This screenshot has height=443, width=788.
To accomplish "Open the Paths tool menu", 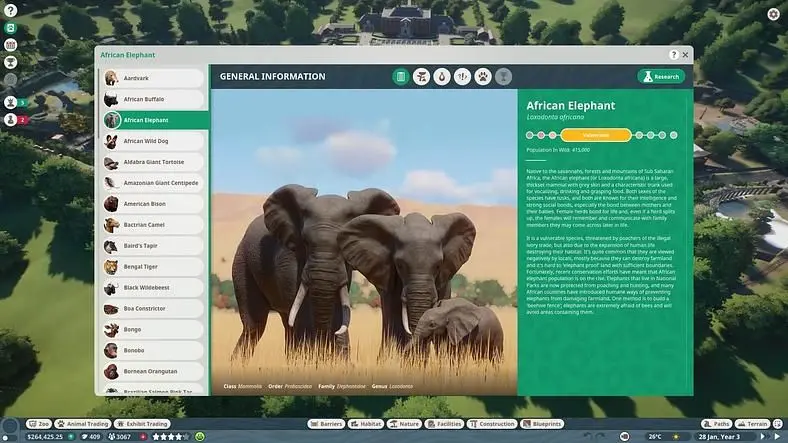I will (x=717, y=424).
